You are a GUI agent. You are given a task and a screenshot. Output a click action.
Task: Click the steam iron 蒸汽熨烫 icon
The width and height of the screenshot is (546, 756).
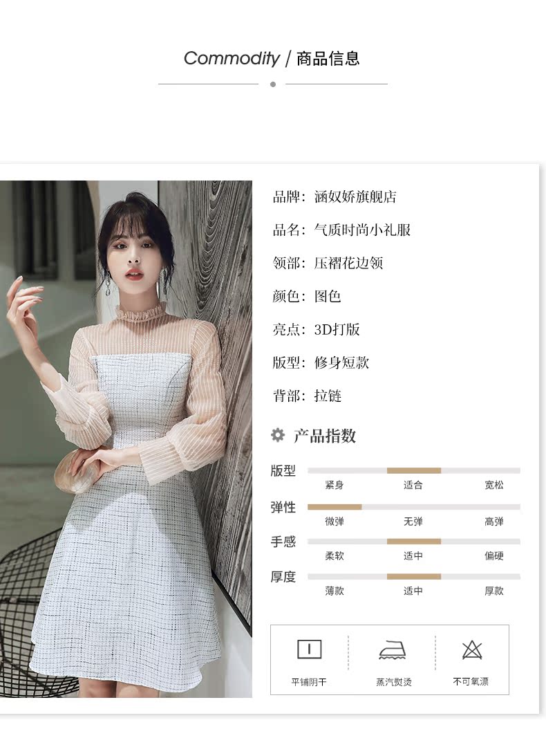coord(393,649)
